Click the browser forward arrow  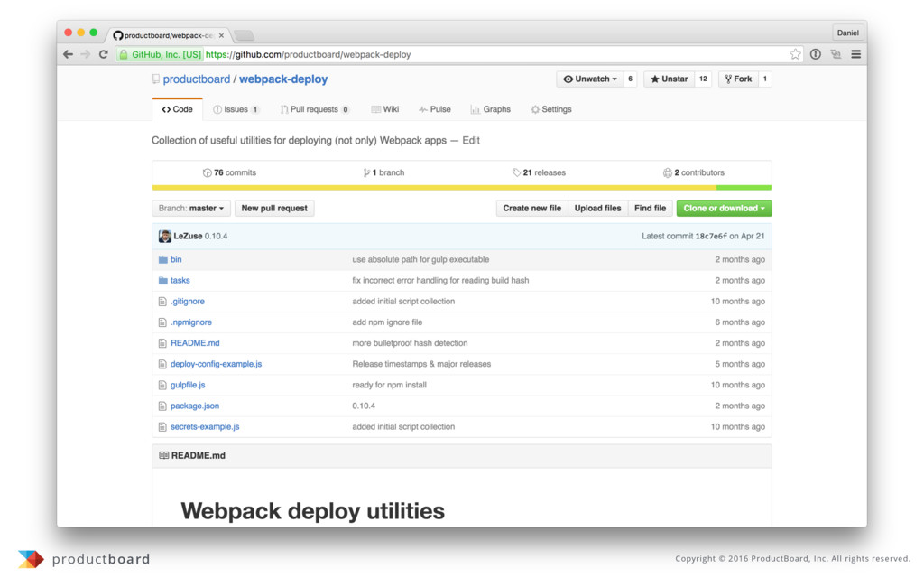point(86,54)
